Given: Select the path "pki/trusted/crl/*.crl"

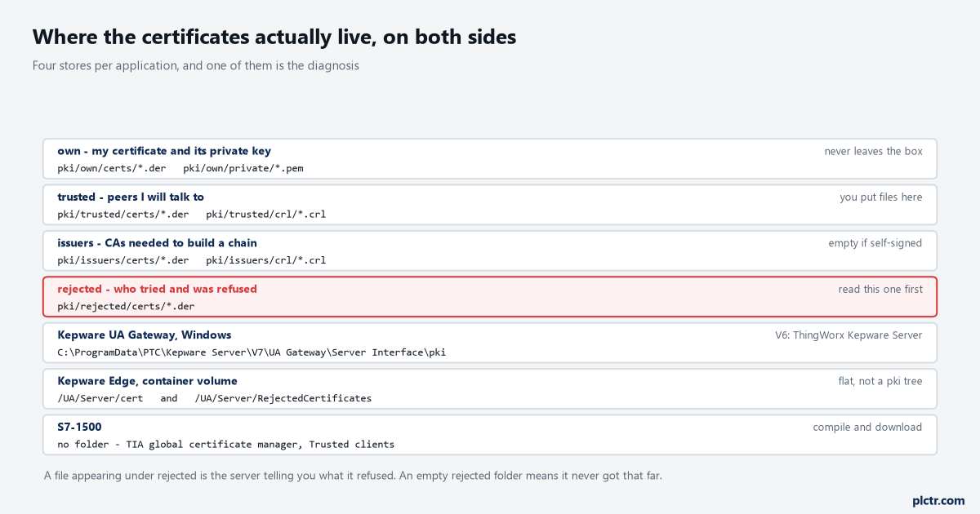Looking at the screenshot, I should pos(266,215).
